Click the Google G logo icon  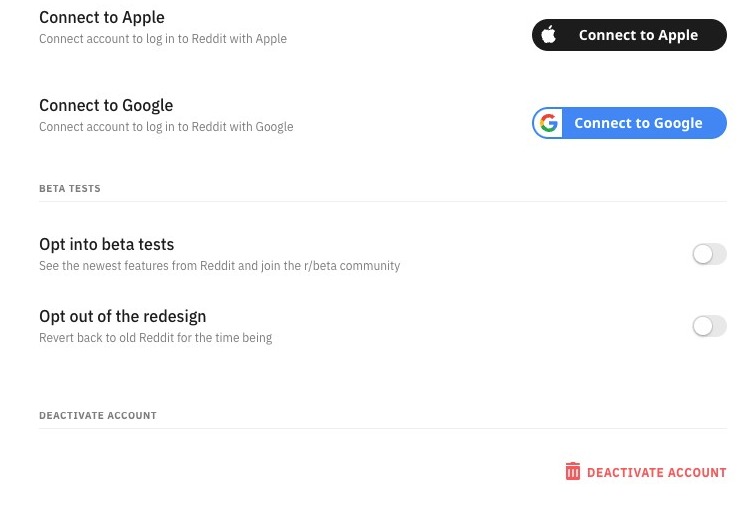pyautogui.click(x=548, y=123)
